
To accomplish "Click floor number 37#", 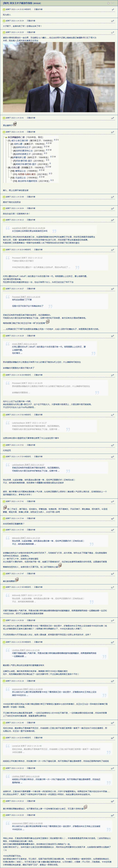I will 113,375.
